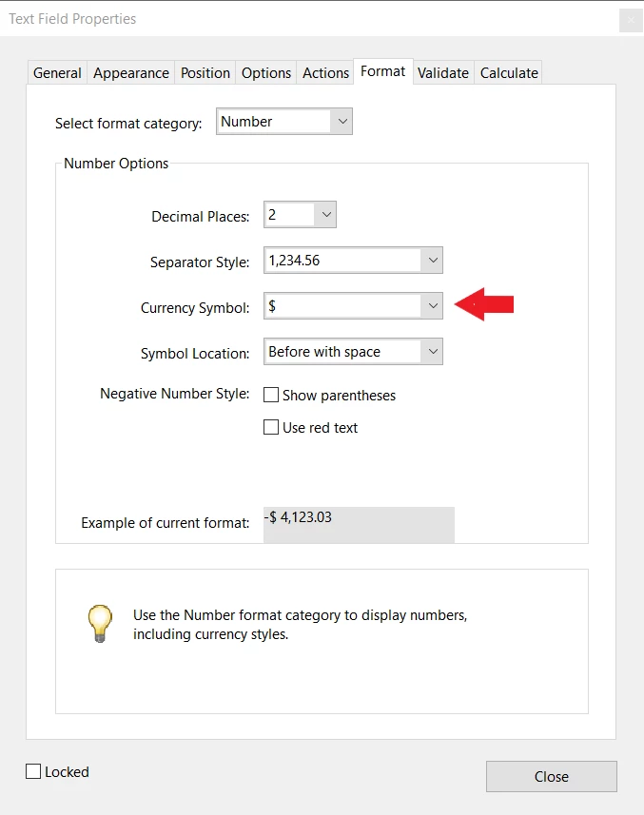The height and width of the screenshot is (815, 644).
Task: Enable Show parentheses checkbox
Action: (x=271, y=395)
